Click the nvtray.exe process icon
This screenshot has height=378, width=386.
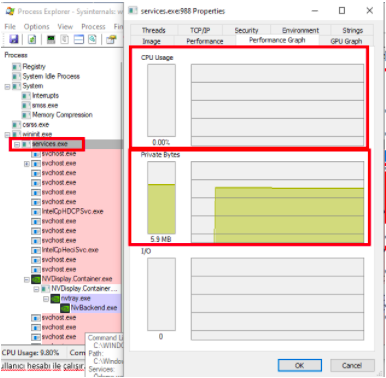(x=55, y=298)
